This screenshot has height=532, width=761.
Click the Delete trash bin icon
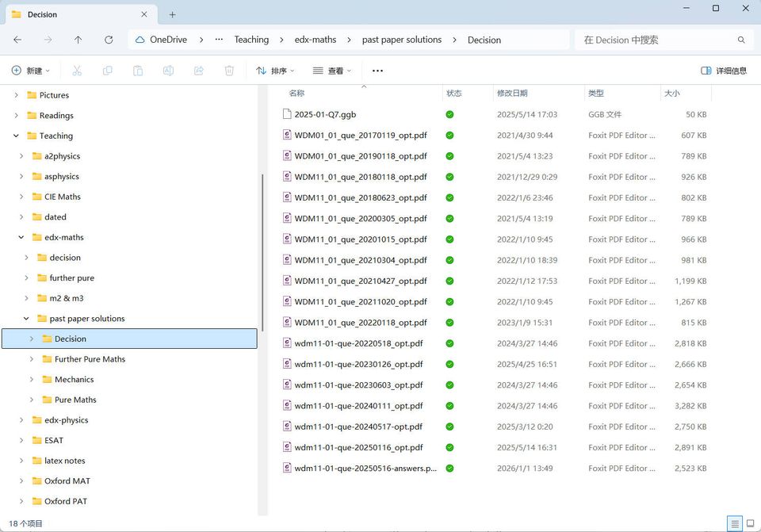(229, 71)
